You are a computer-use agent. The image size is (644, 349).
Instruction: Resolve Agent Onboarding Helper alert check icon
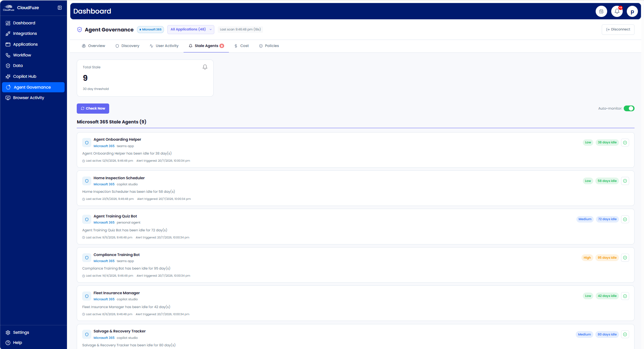625,143
